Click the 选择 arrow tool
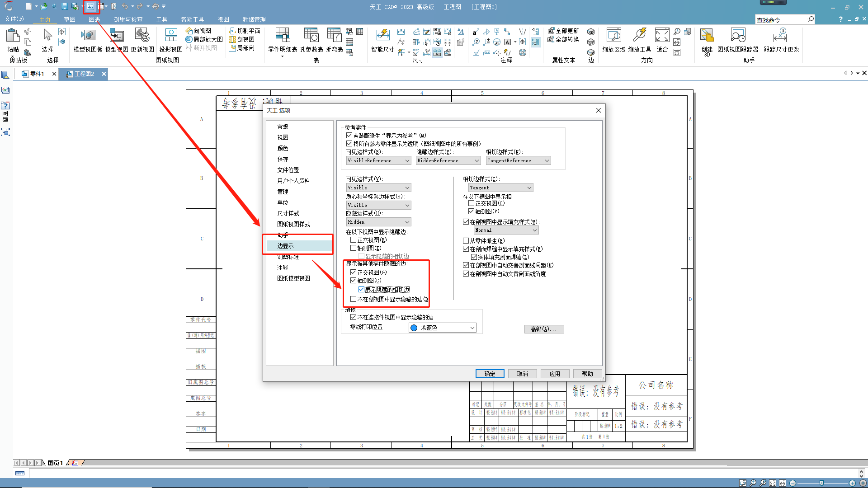 click(47, 40)
